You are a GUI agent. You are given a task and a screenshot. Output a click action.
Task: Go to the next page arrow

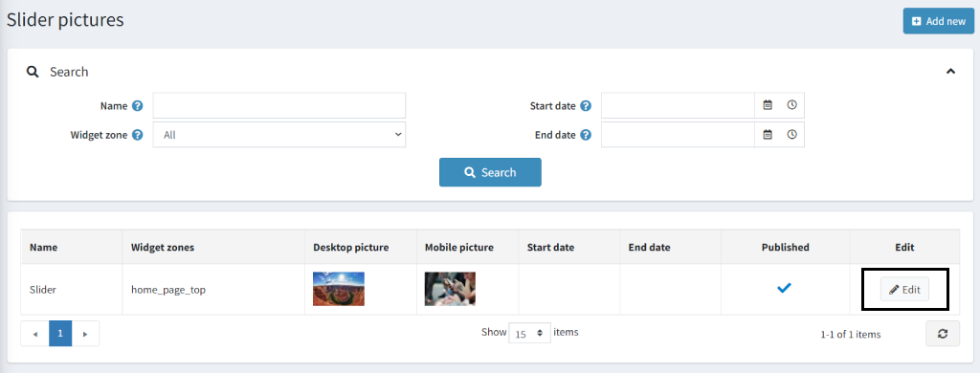point(85,334)
